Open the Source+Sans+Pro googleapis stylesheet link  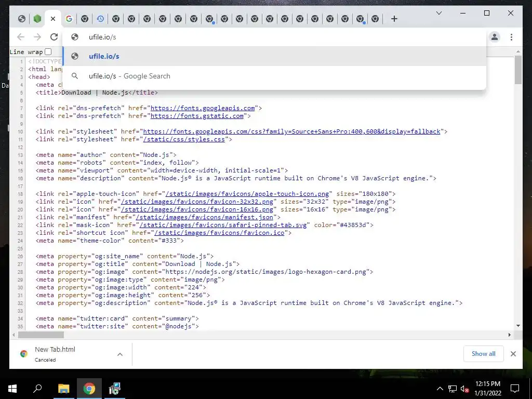tap(292, 131)
